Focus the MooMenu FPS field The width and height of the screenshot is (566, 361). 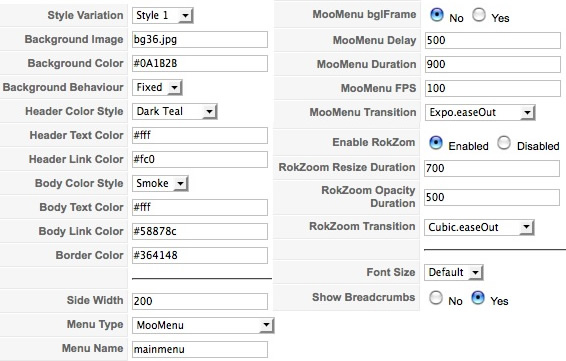tap(493, 88)
